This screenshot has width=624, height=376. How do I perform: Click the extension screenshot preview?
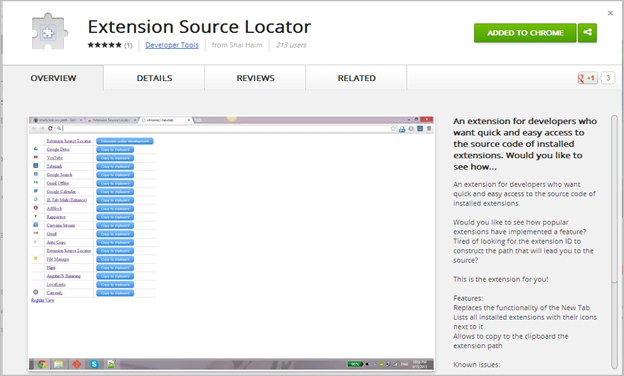coord(231,243)
